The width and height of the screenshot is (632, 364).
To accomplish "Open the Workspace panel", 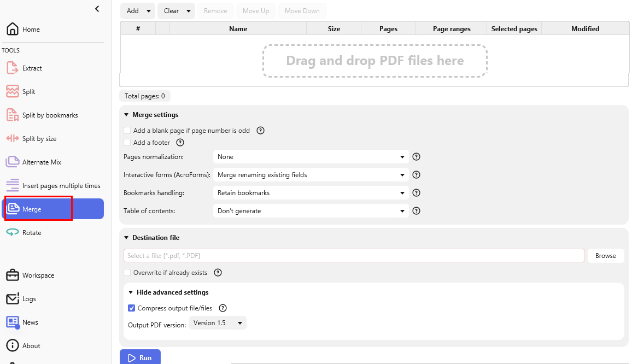I will point(38,275).
